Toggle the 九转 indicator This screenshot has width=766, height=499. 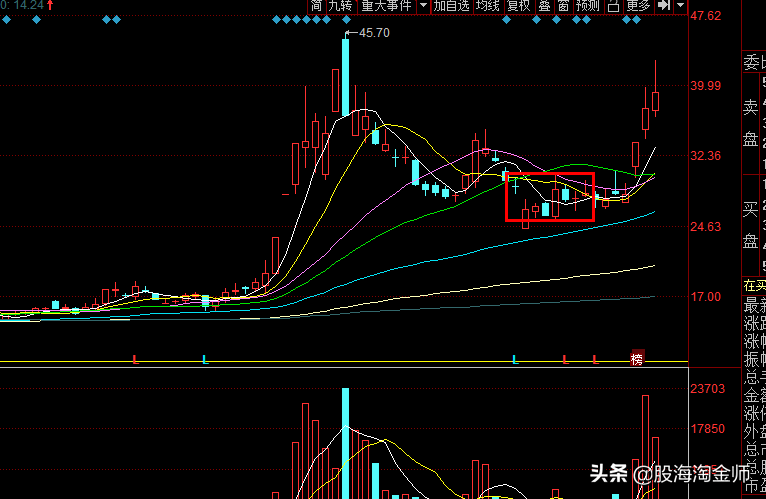coord(340,6)
